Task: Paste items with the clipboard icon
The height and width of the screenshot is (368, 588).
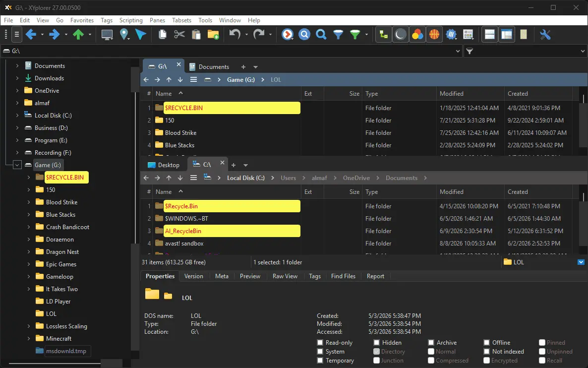Action: click(196, 35)
